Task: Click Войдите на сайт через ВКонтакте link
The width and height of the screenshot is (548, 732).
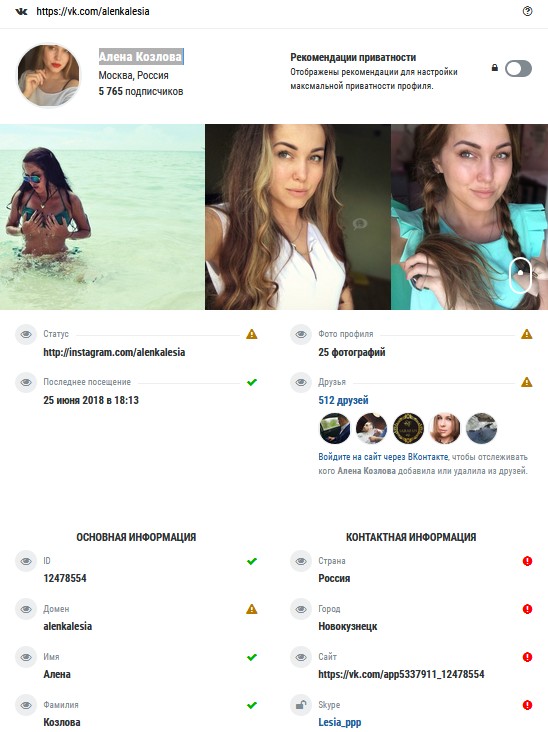Action: [x=383, y=457]
